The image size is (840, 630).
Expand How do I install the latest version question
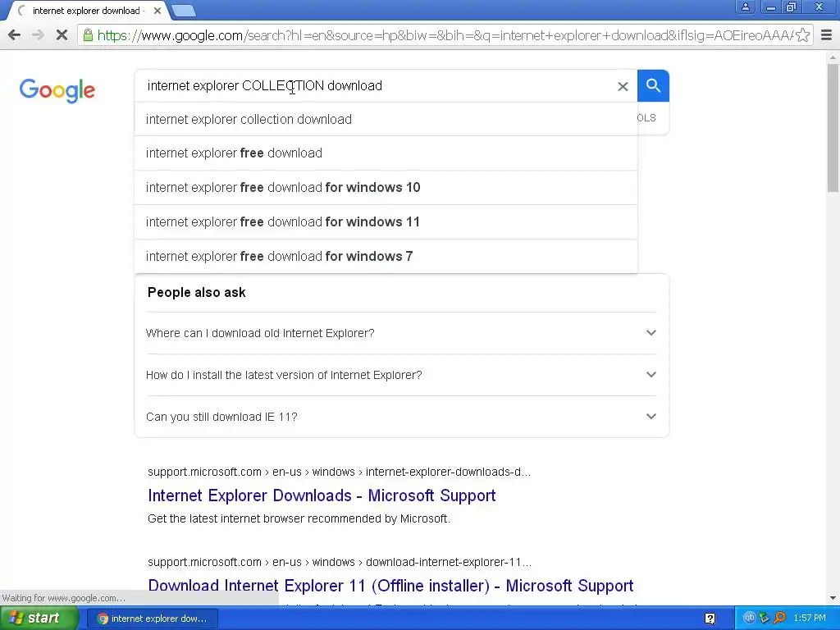[x=401, y=374]
